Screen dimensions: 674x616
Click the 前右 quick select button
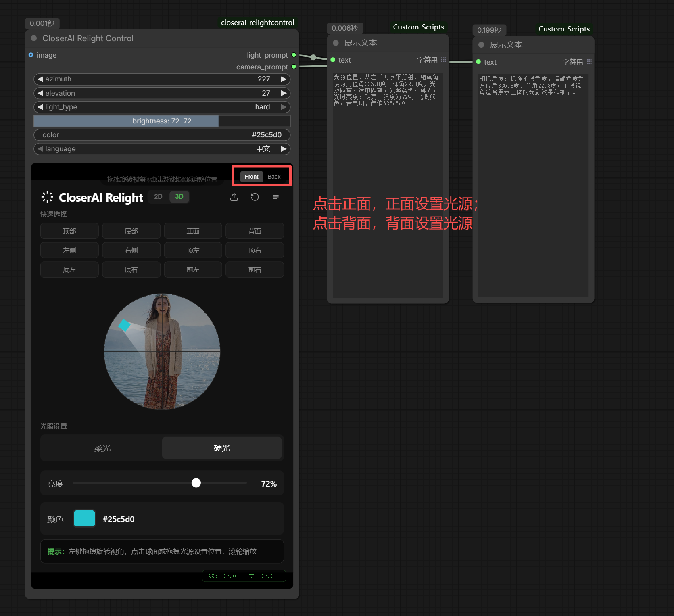click(x=255, y=270)
